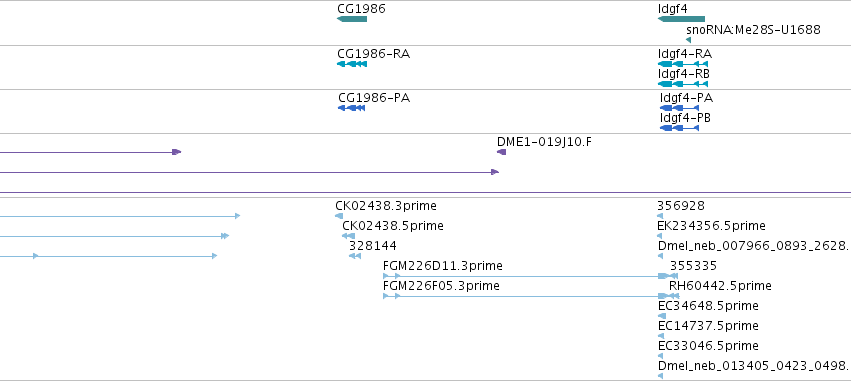Select the Idgf4-RA transcript glyph
851x381 pixels.
pos(683,64)
